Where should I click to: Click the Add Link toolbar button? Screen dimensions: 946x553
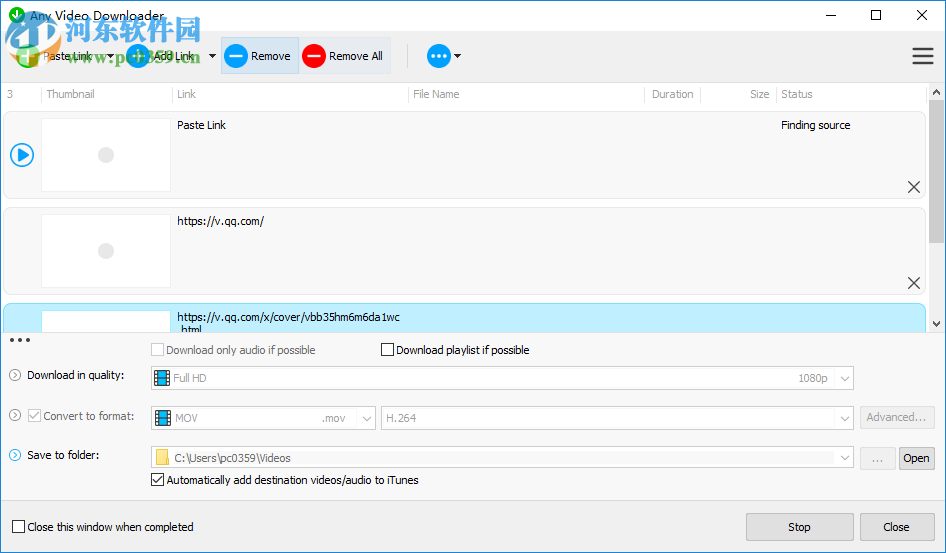(x=162, y=56)
